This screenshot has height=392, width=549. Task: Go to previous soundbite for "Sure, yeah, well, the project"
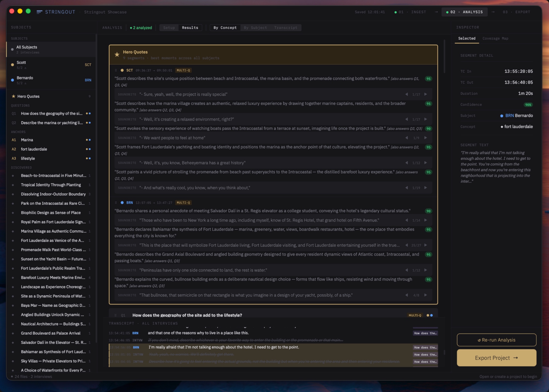pyautogui.click(x=407, y=94)
